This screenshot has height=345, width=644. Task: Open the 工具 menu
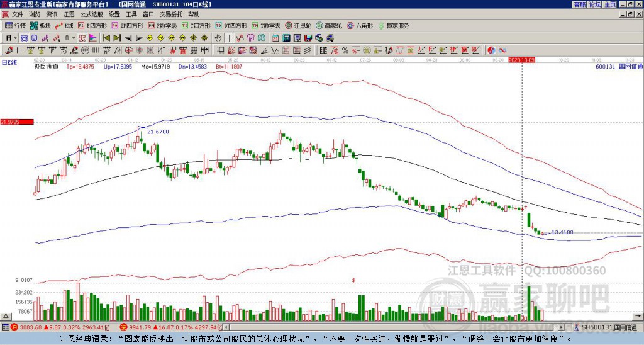click(x=131, y=14)
